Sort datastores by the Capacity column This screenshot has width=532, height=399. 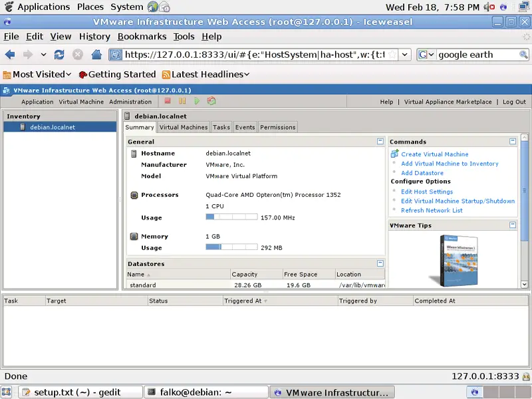pos(257,274)
